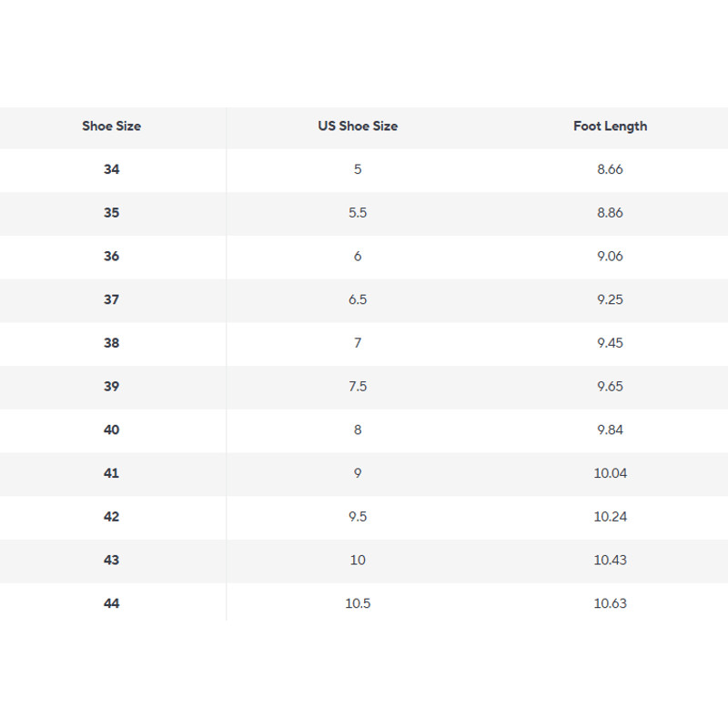Select shoe size 40 cell
Viewport: 728px width, 728px height.
click(111, 430)
